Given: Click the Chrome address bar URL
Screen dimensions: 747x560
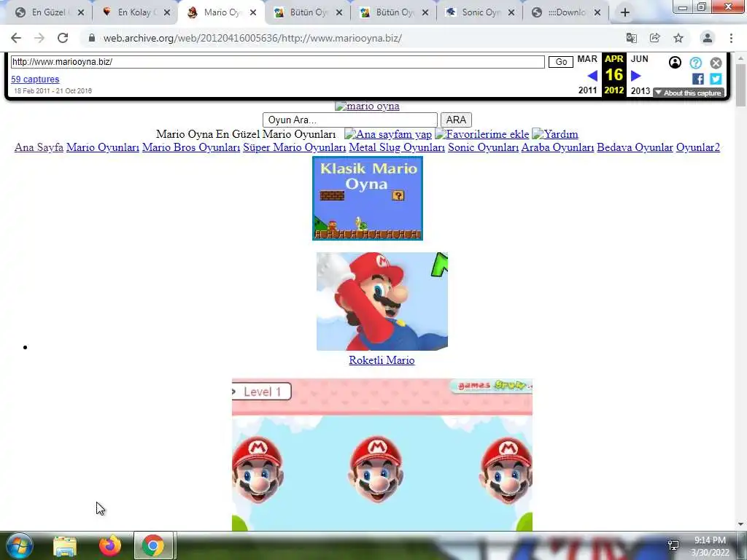Looking at the screenshot, I should point(252,38).
